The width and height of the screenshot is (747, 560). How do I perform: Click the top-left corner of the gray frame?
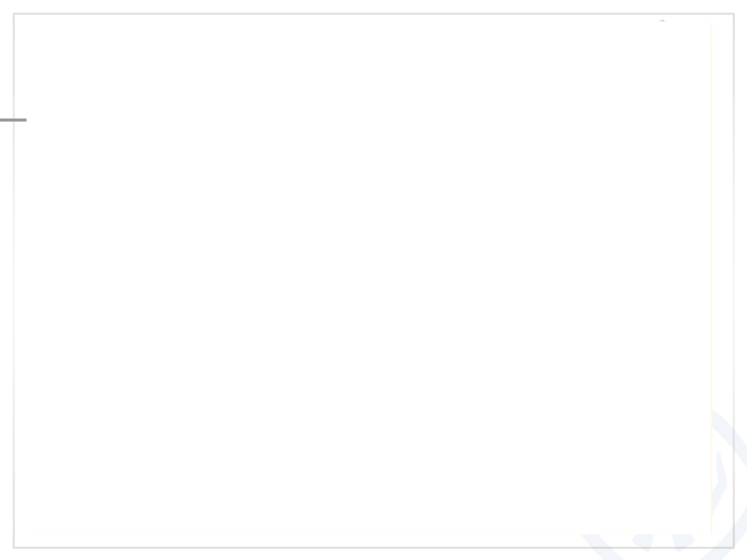tap(14, 14)
